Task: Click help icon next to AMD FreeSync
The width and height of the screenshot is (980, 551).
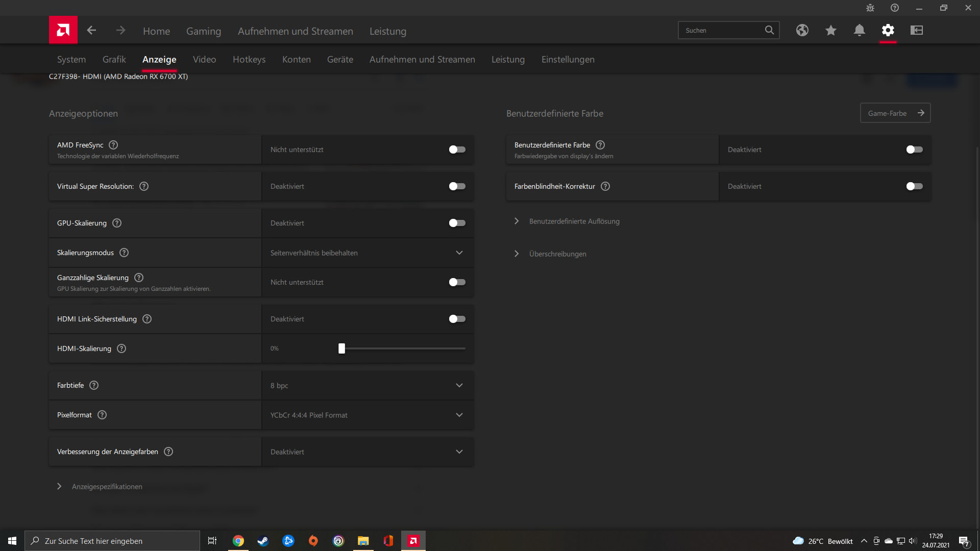Action: 113,145
